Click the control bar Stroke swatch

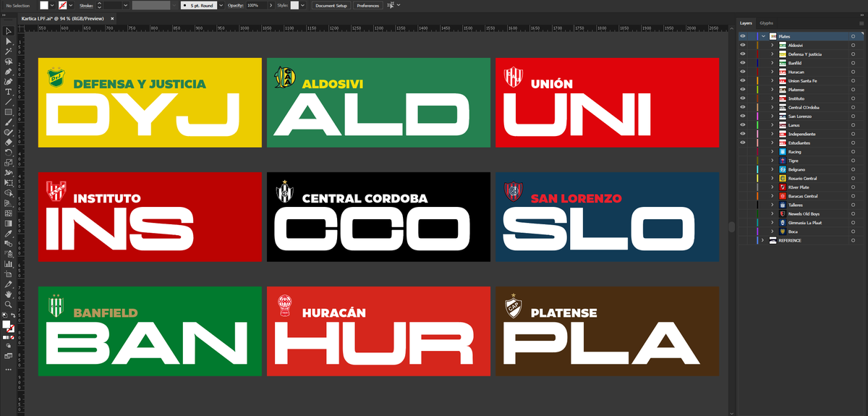click(64, 5)
